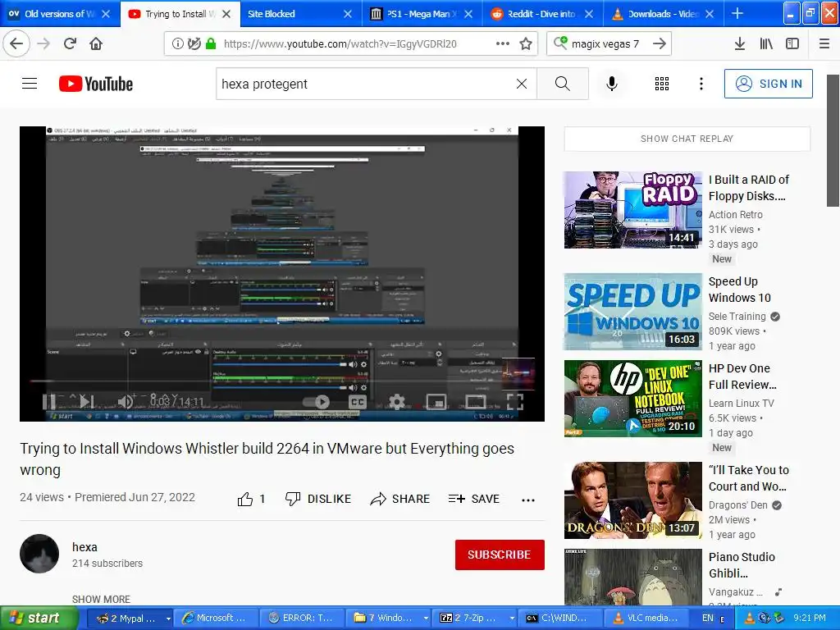Viewport: 840px width, 630px height.
Task: Go to YouTube home via logo
Action: (96, 84)
